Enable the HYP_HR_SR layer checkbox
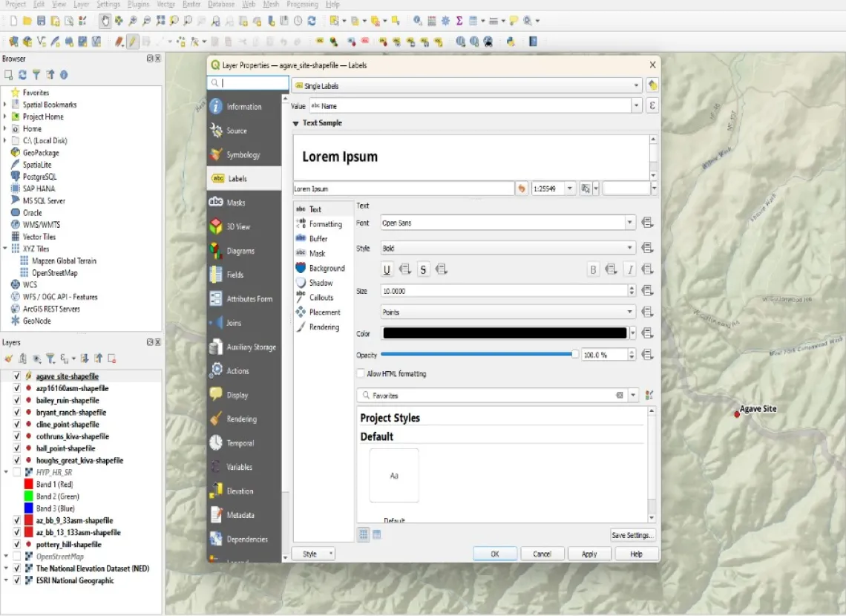Viewport: 846px width, 616px height. (17, 472)
